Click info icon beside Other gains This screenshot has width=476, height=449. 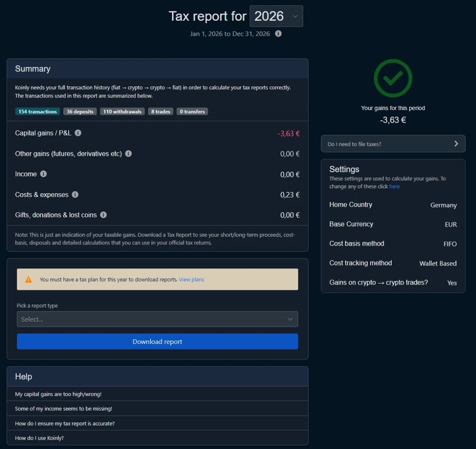click(x=129, y=154)
